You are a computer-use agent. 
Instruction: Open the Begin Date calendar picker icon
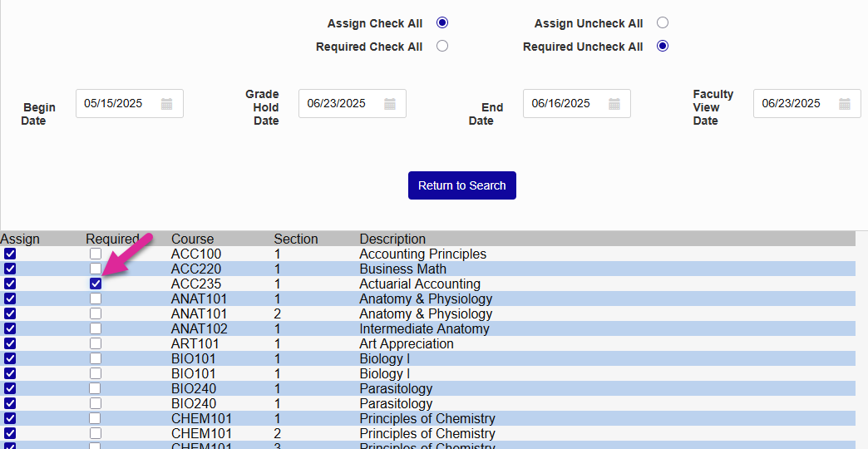(x=166, y=104)
